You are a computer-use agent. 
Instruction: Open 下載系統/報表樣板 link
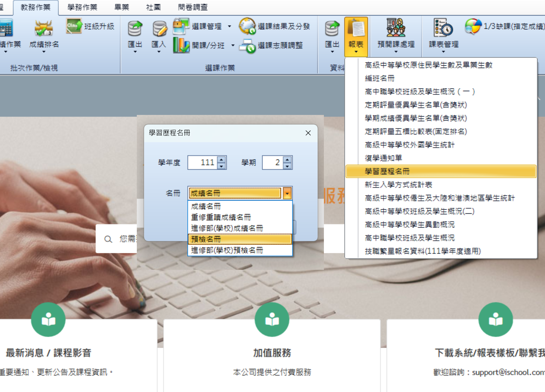[x=490, y=353]
